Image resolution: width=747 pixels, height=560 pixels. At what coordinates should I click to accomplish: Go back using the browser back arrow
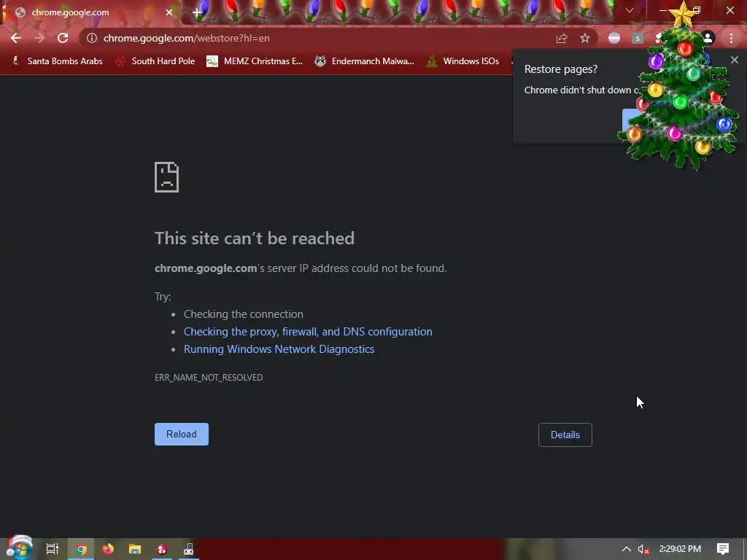[x=16, y=38]
